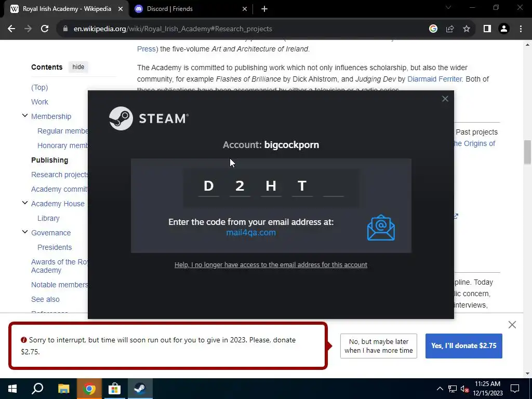This screenshot has height=399, width=532.
Task: Open Awards of the Royal Irish Academy section
Action: point(59,266)
